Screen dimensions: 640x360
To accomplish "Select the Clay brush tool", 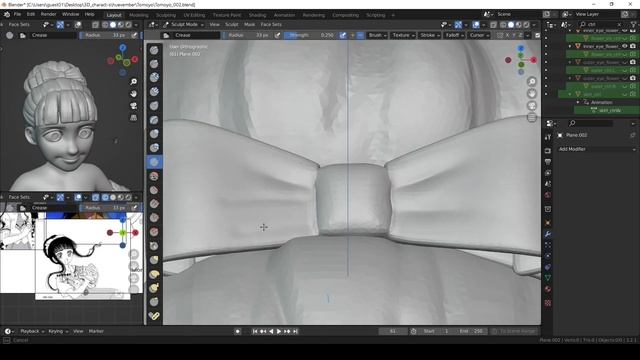I will click(154, 78).
